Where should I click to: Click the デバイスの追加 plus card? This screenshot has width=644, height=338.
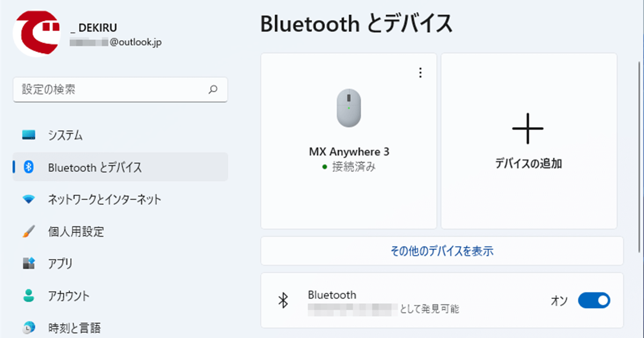(x=529, y=141)
